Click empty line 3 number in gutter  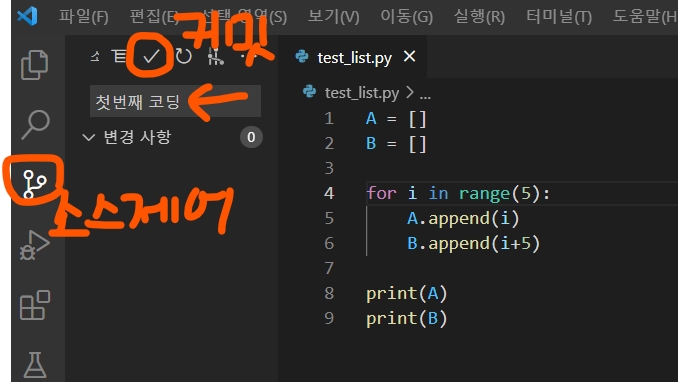click(329, 168)
